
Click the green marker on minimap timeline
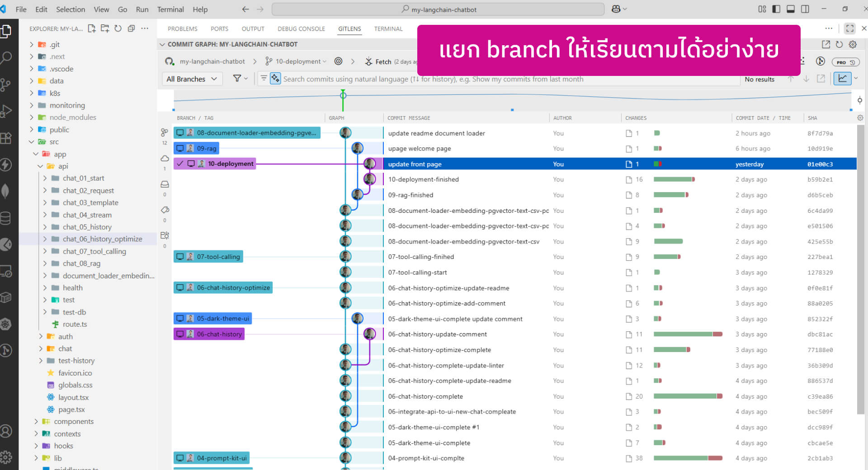(x=343, y=95)
